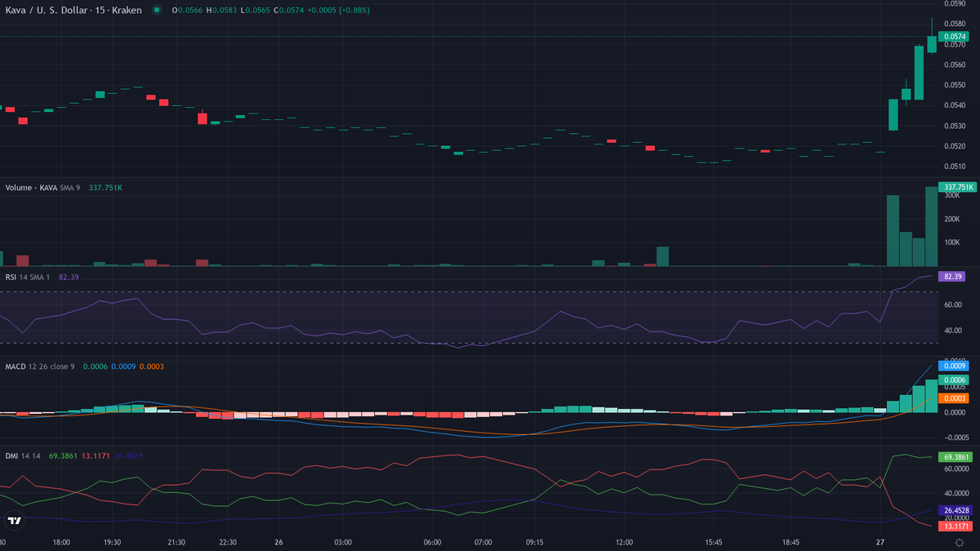Click the 0.0510 price axis label
The image size is (980, 551).
(954, 167)
